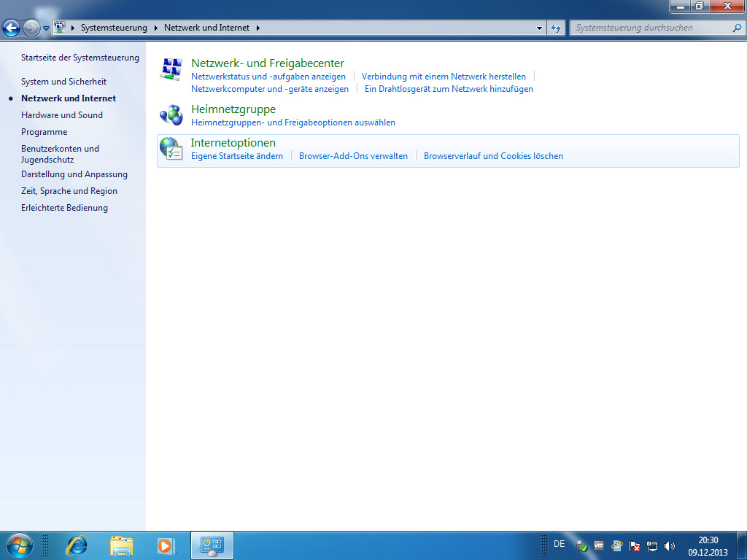Click the Internetoptionen globe icon
This screenshot has height=560, width=747.
[x=171, y=149]
